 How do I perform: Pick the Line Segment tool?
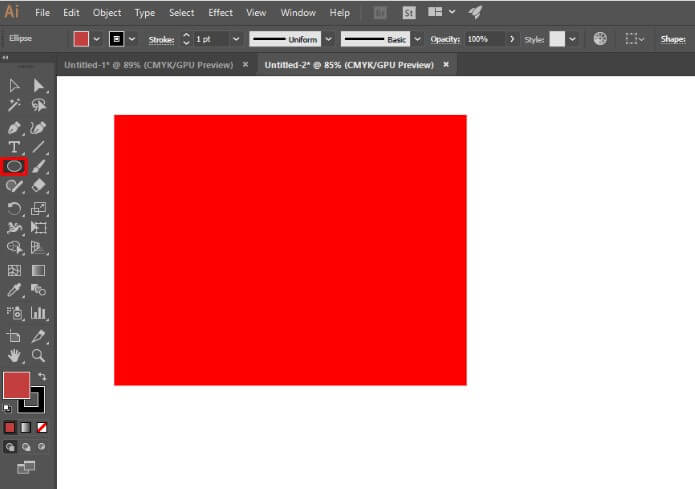pos(38,147)
